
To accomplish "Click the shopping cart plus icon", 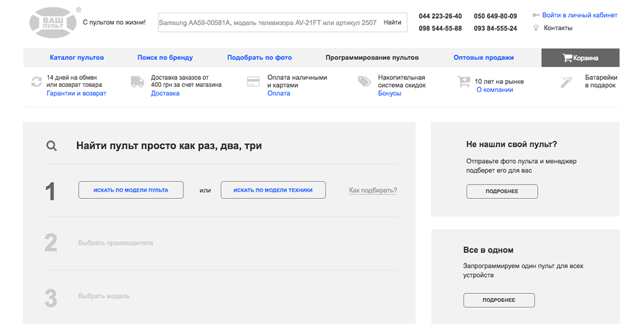I will pyautogui.click(x=464, y=81).
